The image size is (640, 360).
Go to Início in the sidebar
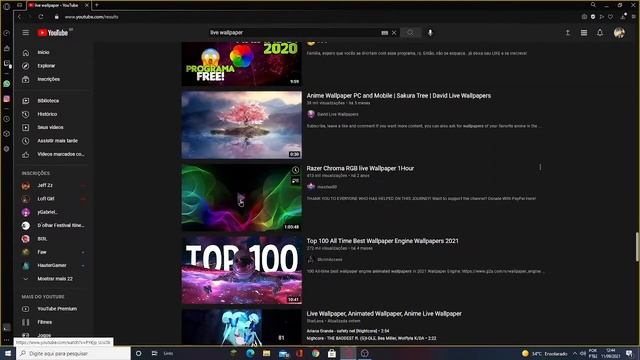(54, 53)
